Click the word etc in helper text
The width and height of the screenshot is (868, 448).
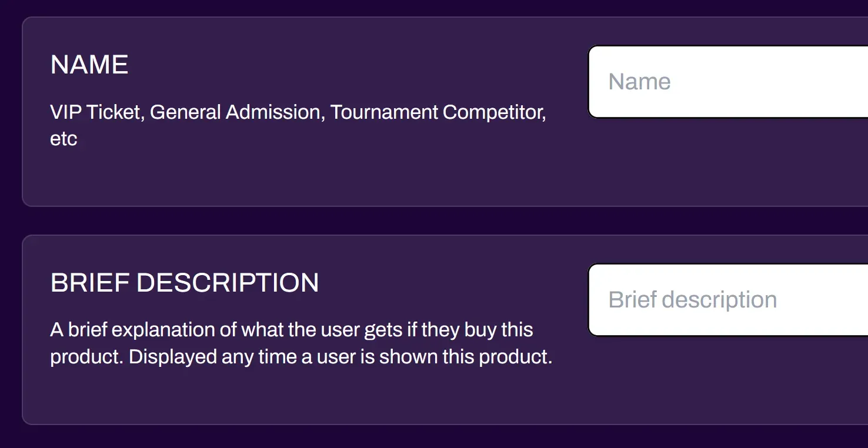64,139
